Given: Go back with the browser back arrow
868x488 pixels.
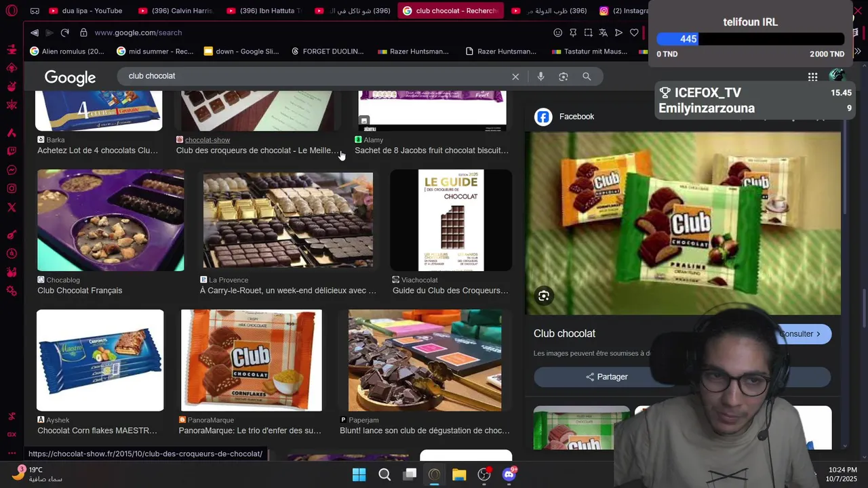Looking at the screenshot, I should [35, 33].
